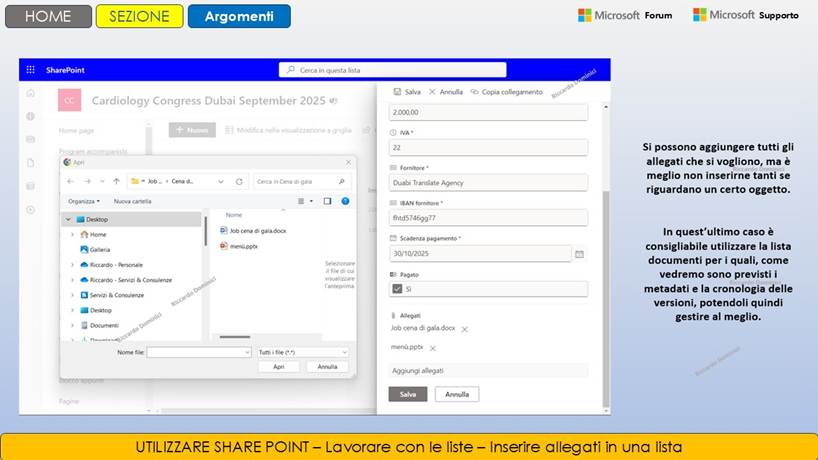Remove attachment Job cena di gala.docx

(x=464, y=329)
